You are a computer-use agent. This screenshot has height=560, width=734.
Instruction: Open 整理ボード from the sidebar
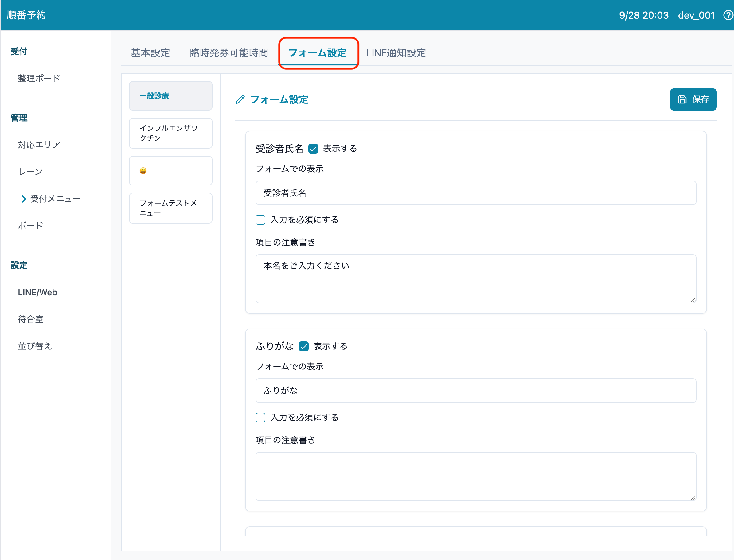coord(39,78)
